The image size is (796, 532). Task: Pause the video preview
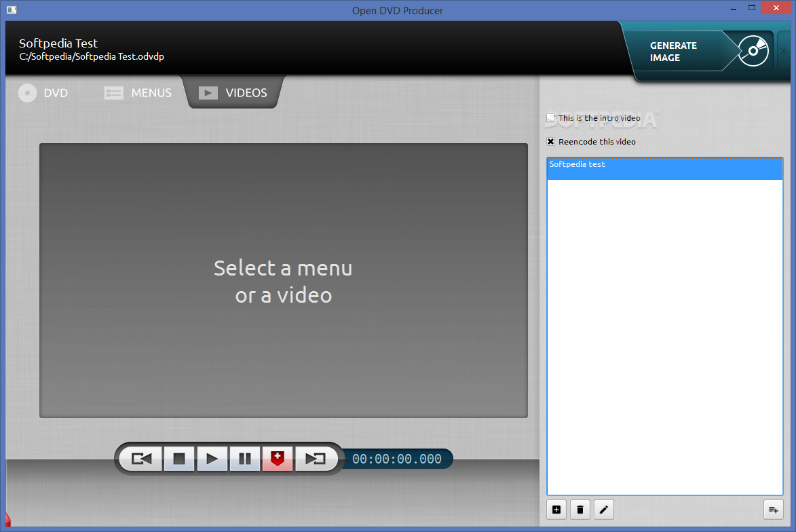[x=245, y=459]
